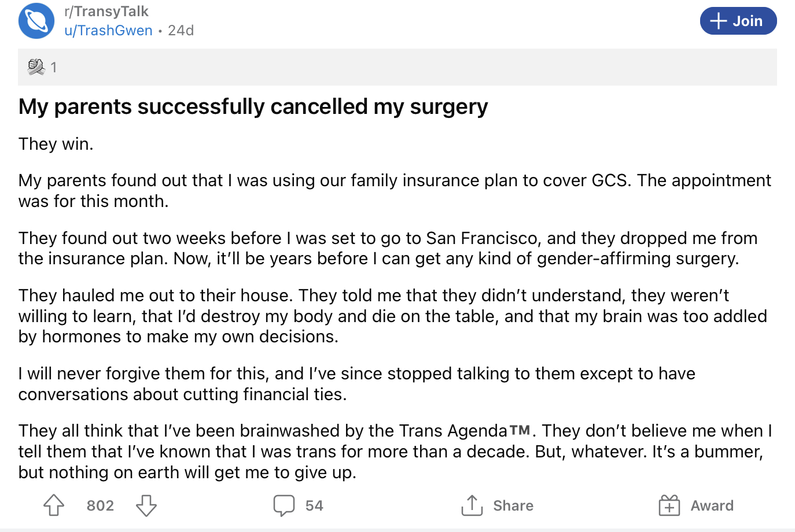
Task: Tap the share upload arrow icon
Action: point(472,505)
